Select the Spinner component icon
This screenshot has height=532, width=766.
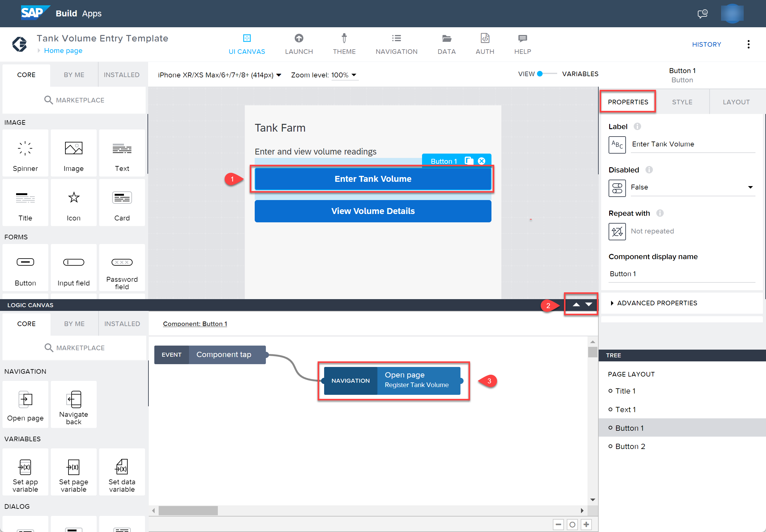25,148
